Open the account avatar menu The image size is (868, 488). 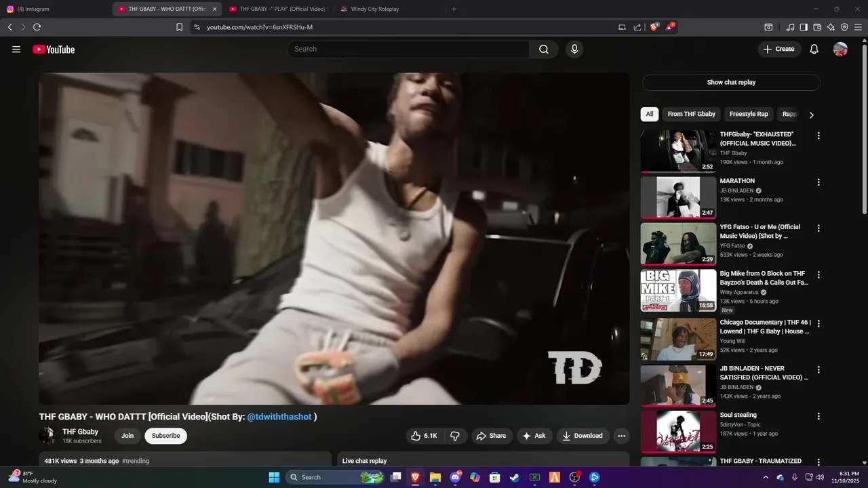840,49
